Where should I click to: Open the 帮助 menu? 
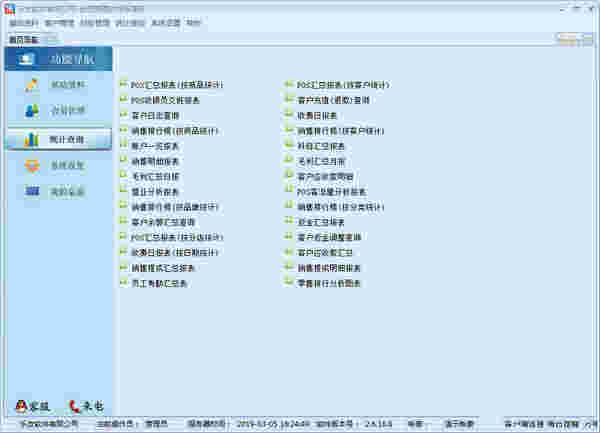click(x=193, y=23)
